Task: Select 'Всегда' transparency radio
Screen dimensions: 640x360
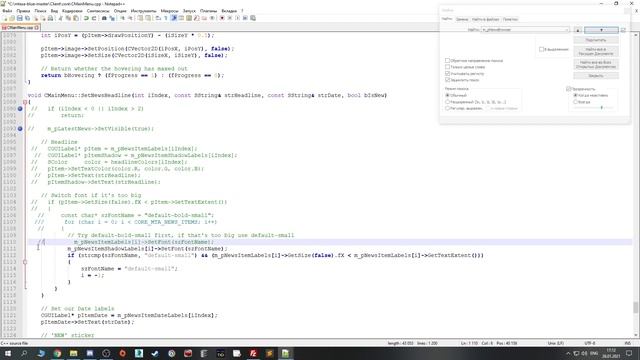Action: click(576, 102)
